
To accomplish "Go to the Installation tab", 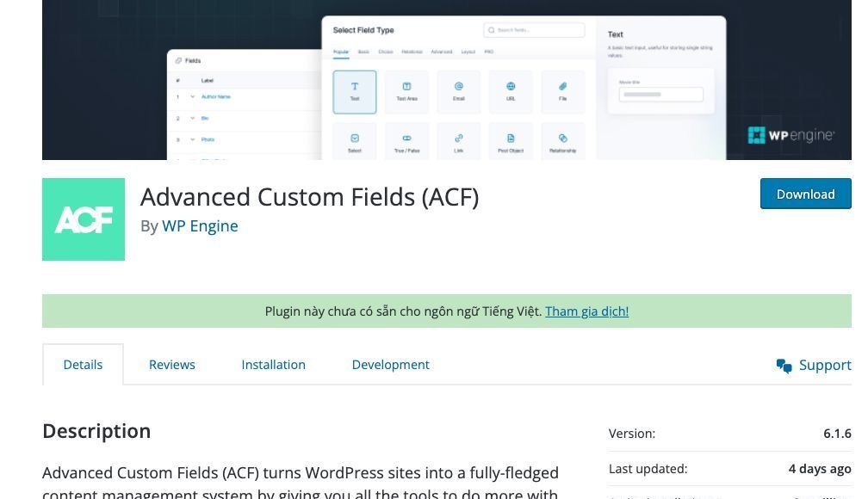I will click(274, 365).
